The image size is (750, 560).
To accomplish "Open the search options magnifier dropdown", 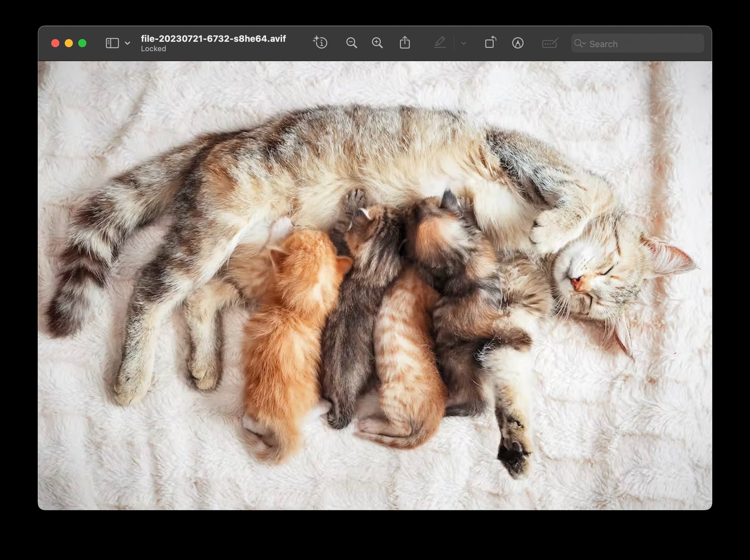I will point(580,43).
